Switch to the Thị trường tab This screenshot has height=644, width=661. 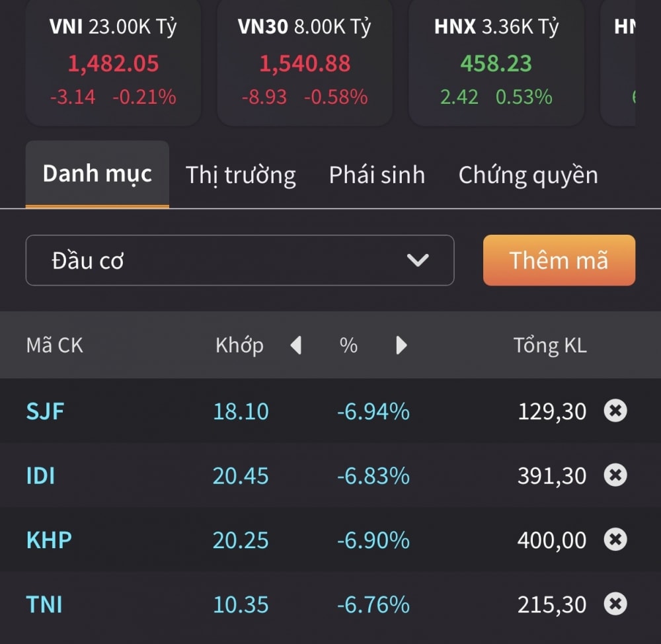pos(241,175)
